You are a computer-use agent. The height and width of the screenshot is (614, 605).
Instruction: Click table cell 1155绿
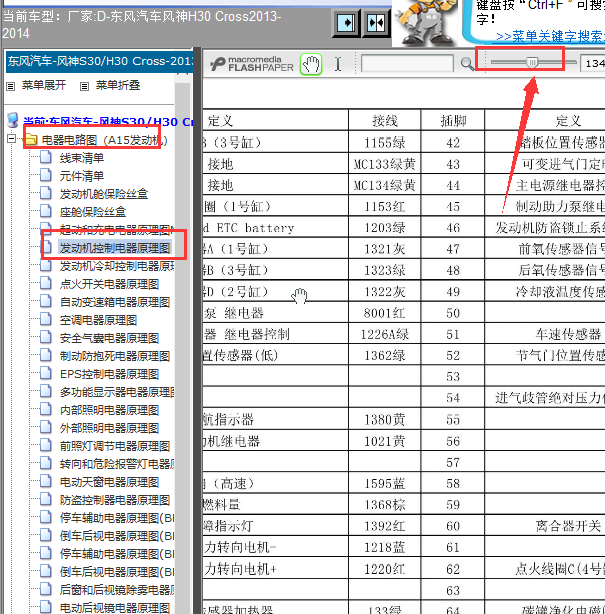[385, 143]
